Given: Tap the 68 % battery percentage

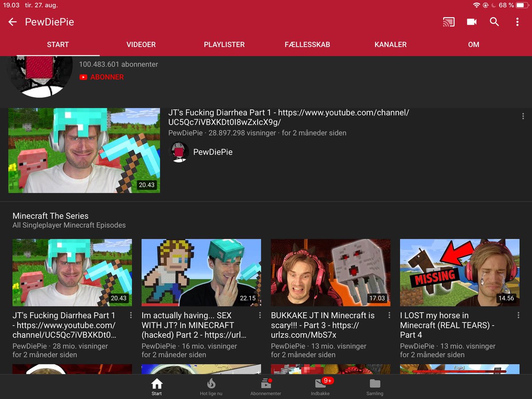Looking at the screenshot, I should tap(506, 5).
